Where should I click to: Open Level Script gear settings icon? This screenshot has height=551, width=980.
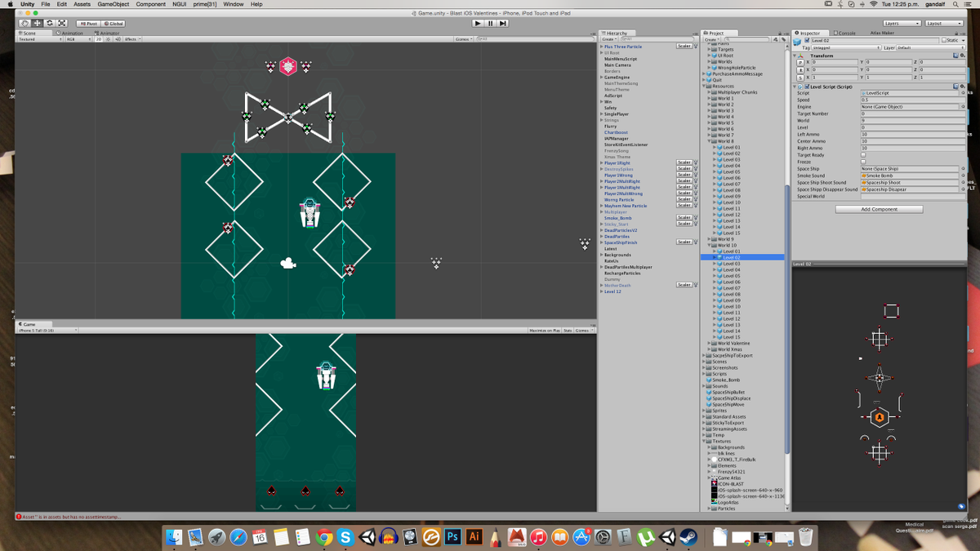click(x=963, y=87)
